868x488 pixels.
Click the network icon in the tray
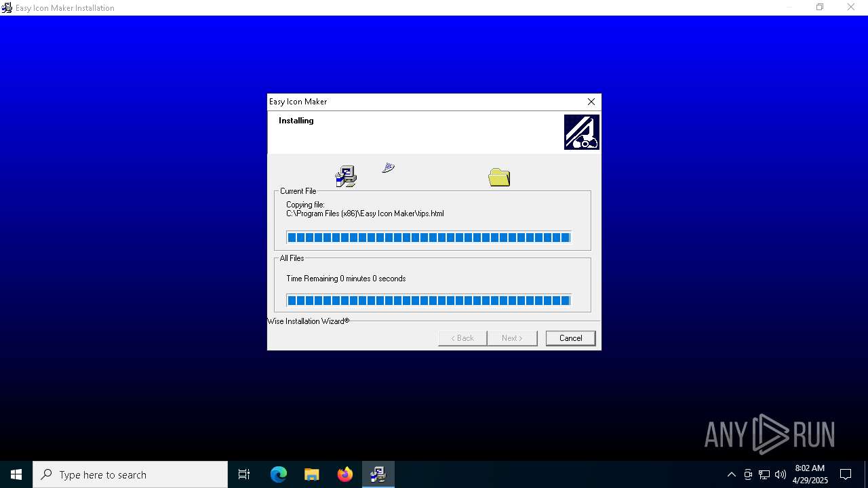(x=764, y=474)
